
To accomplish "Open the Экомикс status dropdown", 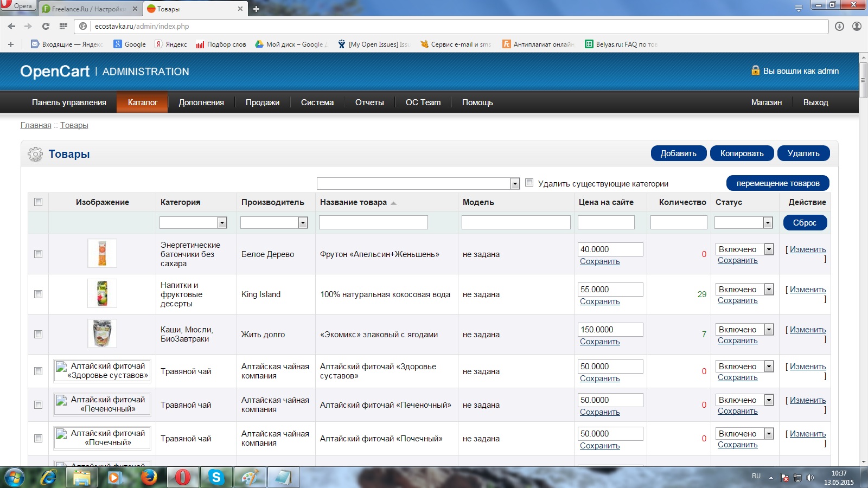I will [x=744, y=329].
